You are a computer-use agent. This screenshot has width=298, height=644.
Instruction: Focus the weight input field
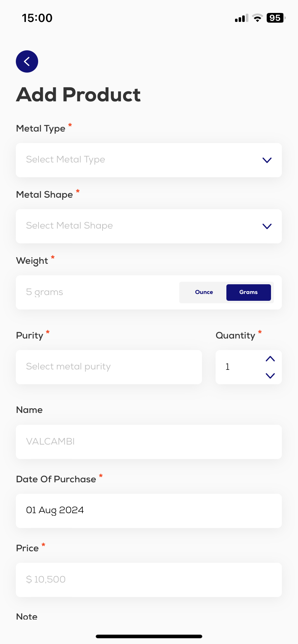coord(97,292)
